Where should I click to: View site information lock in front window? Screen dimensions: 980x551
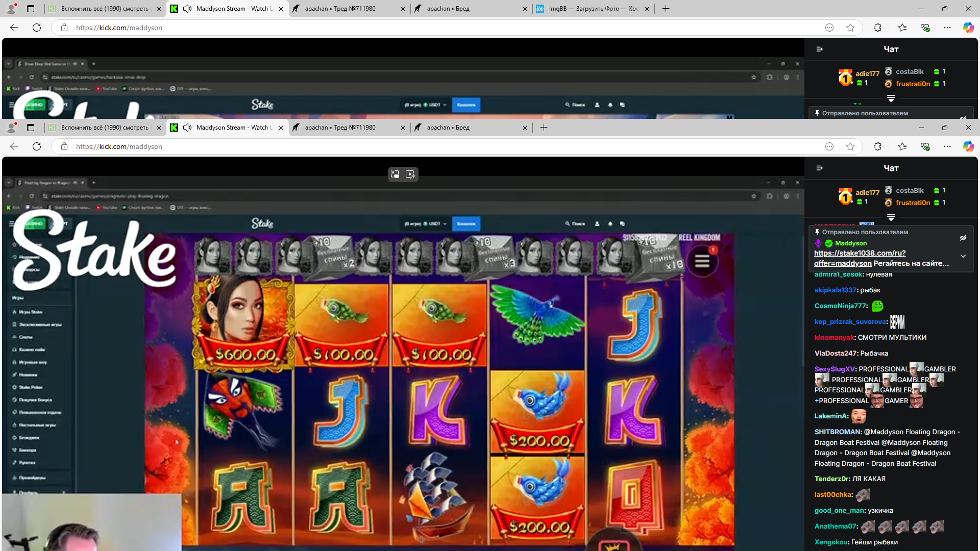(x=64, y=146)
